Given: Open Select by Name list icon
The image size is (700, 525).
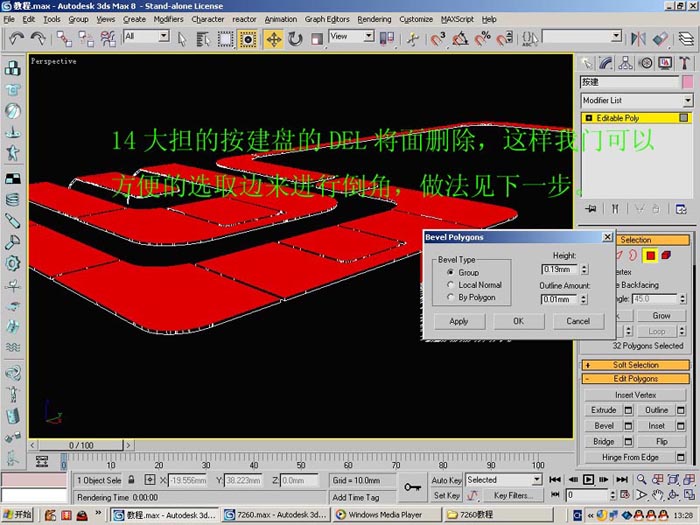Looking at the screenshot, I should [203, 39].
